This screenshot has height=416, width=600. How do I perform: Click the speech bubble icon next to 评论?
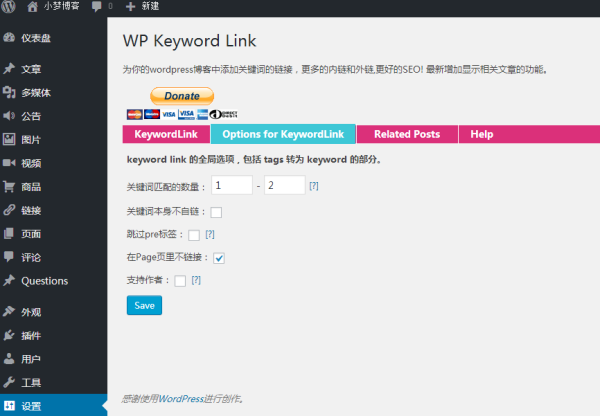tap(9, 257)
